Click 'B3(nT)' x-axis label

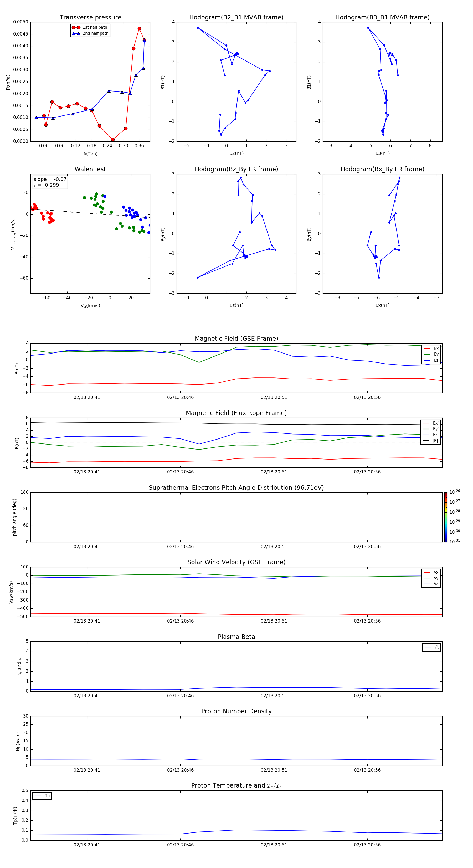coord(382,153)
